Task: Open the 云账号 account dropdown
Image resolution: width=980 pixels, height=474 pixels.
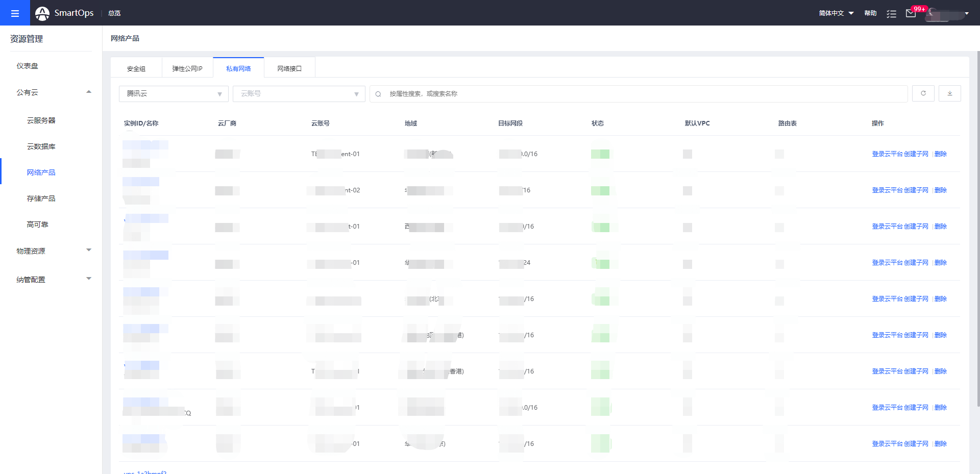Action: [299, 94]
